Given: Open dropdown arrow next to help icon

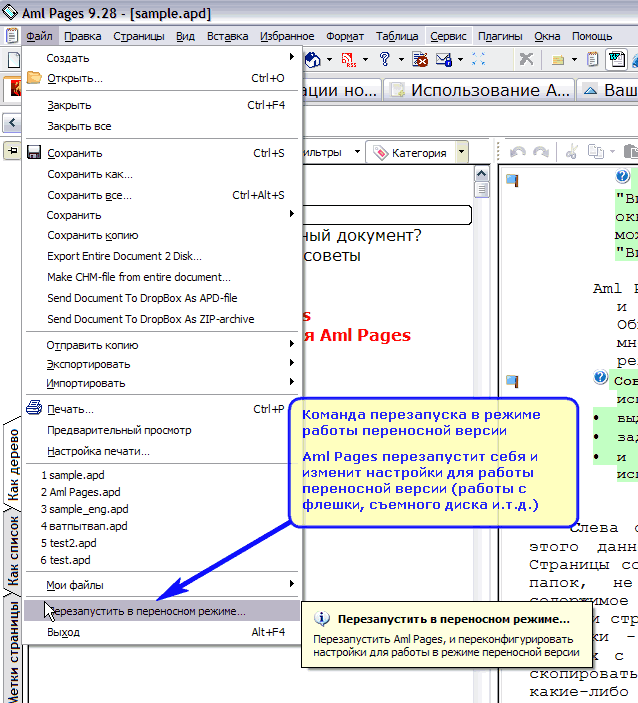Looking at the screenshot, I should tap(401, 59).
